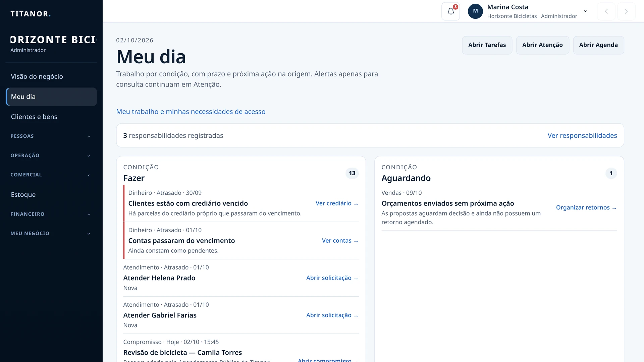Follow the Ver crediário link
Image resolution: width=644 pixels, height=362 pixels.
[x=337, y=203]
